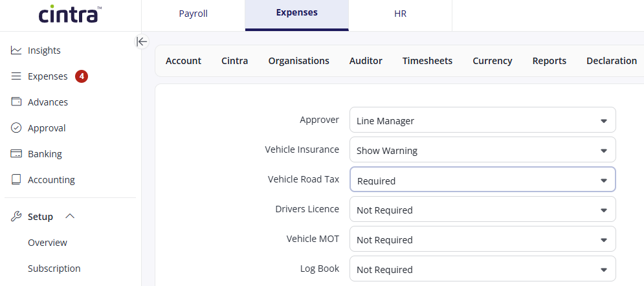The width and height of the screenshot is (644, 286).
Task: Go to Accounting in sidebar
Action: (51, 180)
